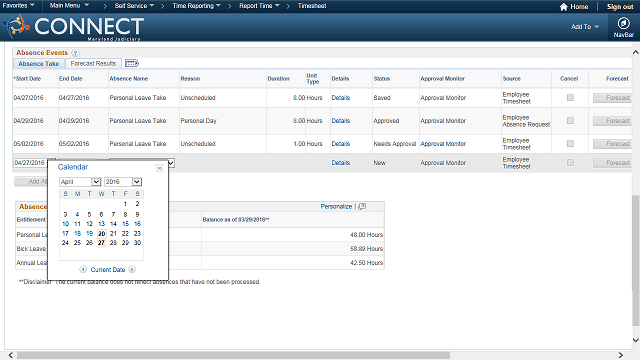Click Current Date in the Calendar
Viewport: 640px width, 360px height.
(108, 270)
